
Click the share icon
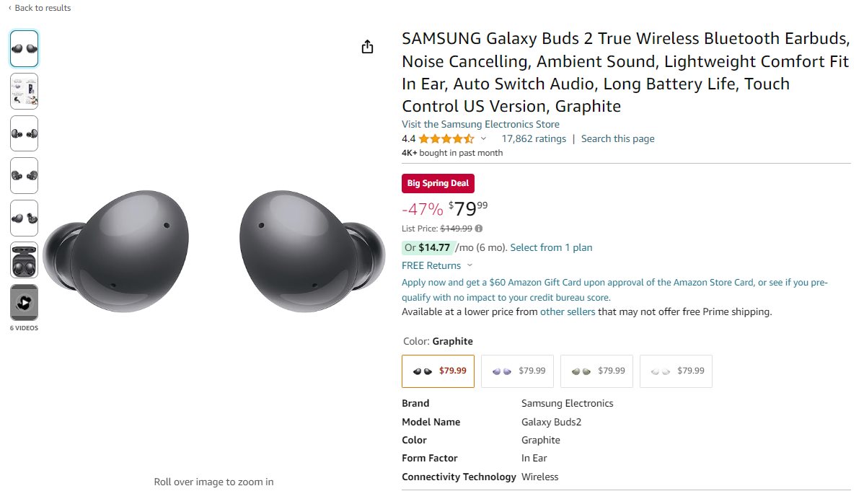[367, 45]
